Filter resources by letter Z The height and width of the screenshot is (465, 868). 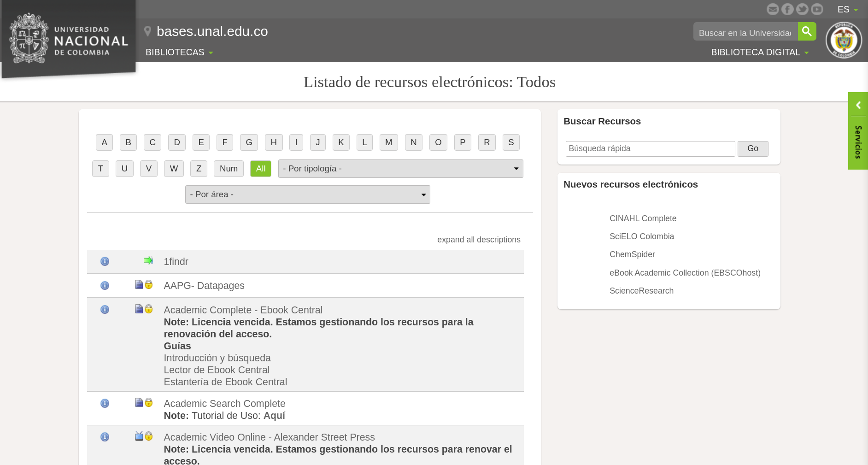coord(199,169)
